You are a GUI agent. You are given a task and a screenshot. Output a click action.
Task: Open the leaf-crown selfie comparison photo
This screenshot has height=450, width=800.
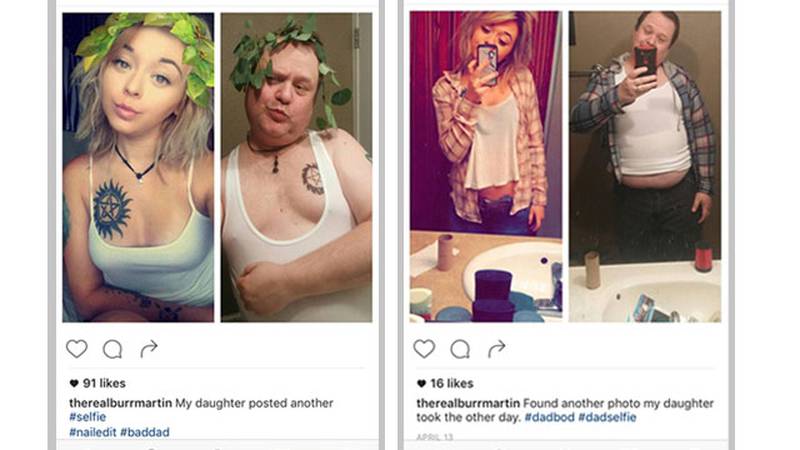tap(217, 167)
